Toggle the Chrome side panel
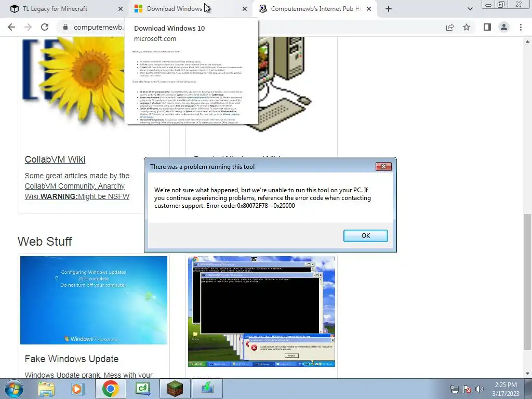532x399 pixels. pyautogui.click(x=487, y=27)
